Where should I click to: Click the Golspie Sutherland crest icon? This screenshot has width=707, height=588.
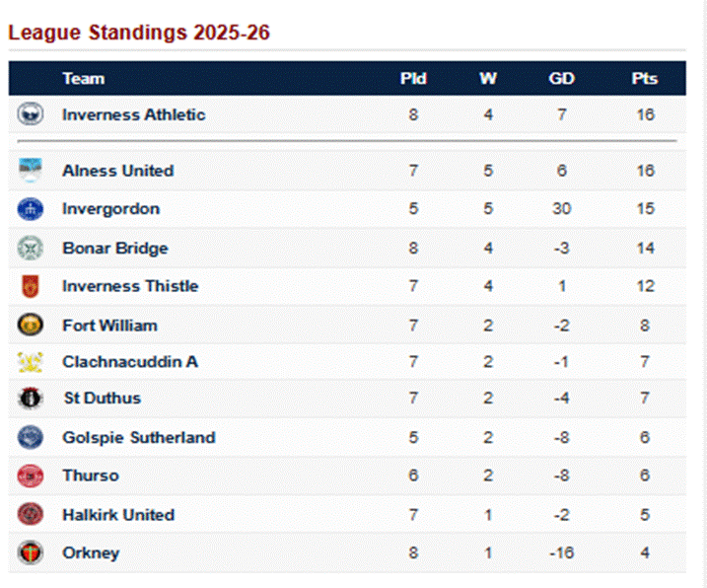[31, 437]
